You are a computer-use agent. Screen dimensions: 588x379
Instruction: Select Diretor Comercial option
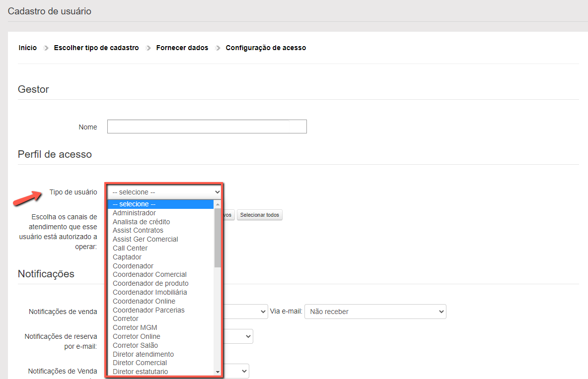pyautogui.click(x=140, y=363)
